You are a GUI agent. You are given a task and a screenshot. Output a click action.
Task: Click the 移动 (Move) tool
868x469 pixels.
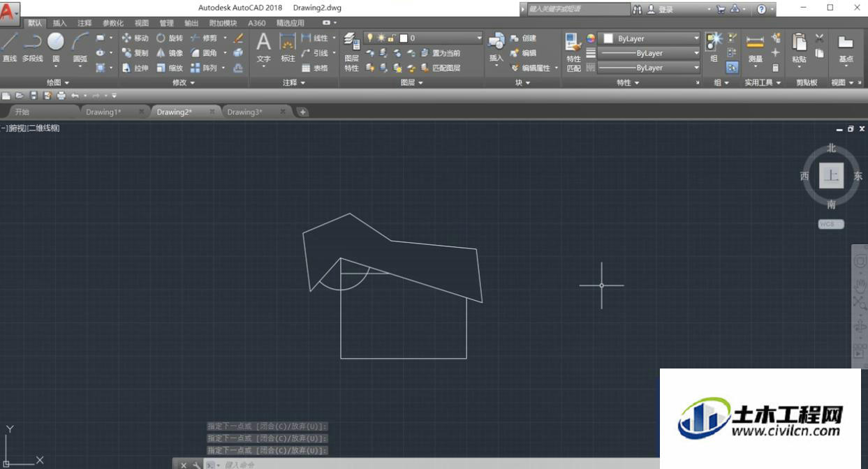pos(135,38)
